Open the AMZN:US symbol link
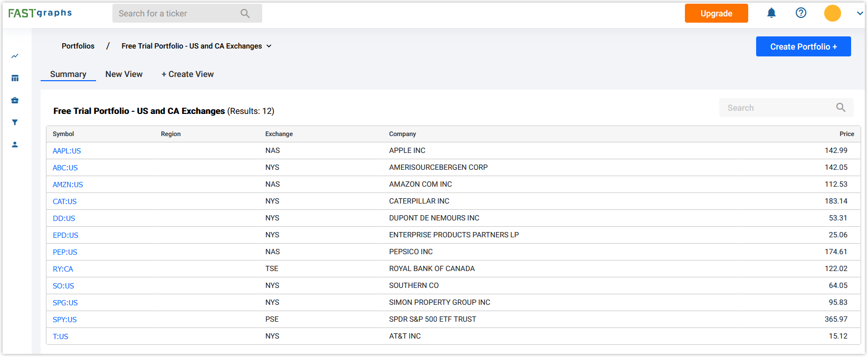The image size is (868, 357). [x=68, y=185]
